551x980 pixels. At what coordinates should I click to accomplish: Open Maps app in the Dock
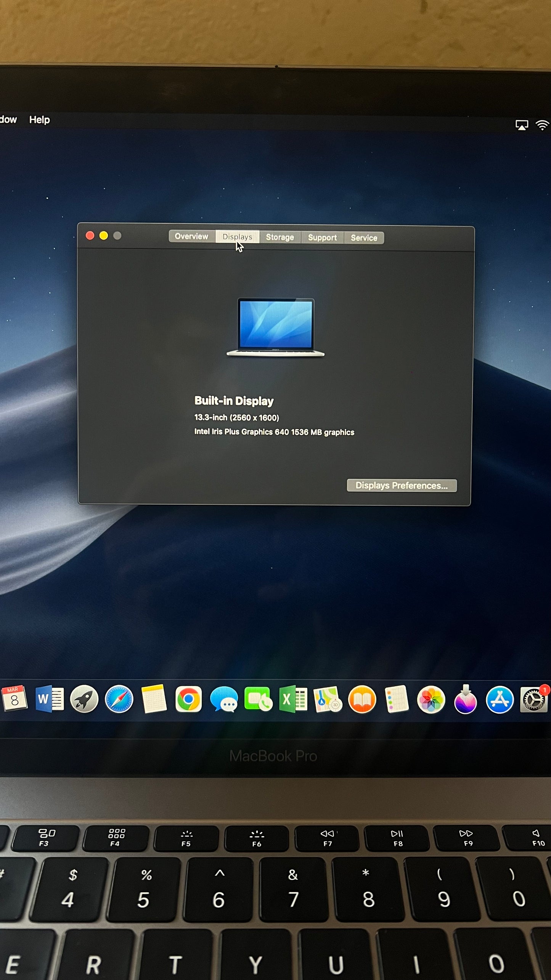(x=328, y=699)
